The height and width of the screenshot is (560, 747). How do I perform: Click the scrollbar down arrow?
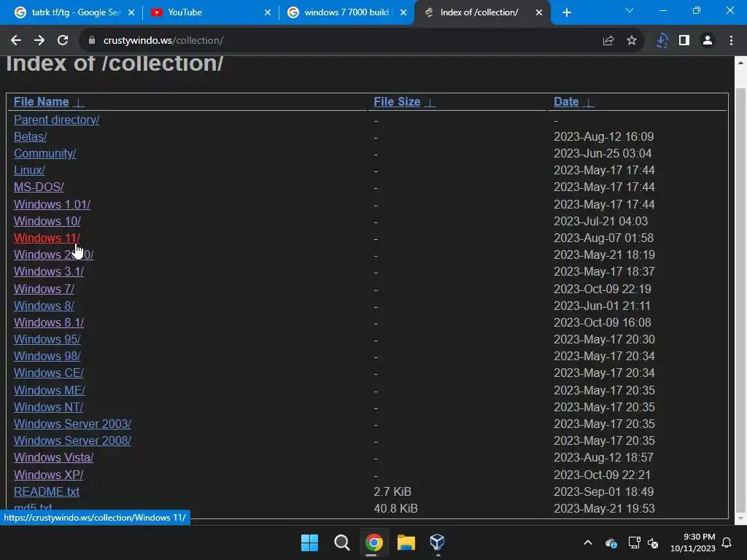pos(740,518)
